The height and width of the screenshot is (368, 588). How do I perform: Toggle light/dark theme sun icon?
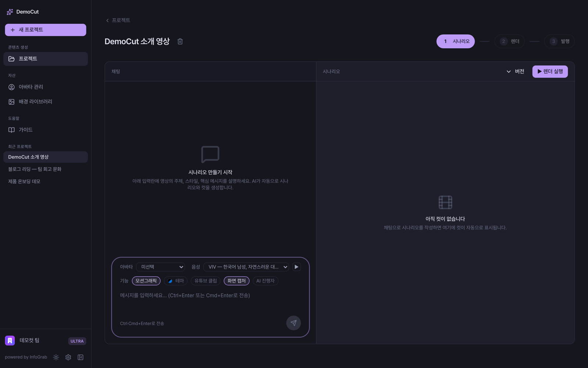[x=56, y=357]
